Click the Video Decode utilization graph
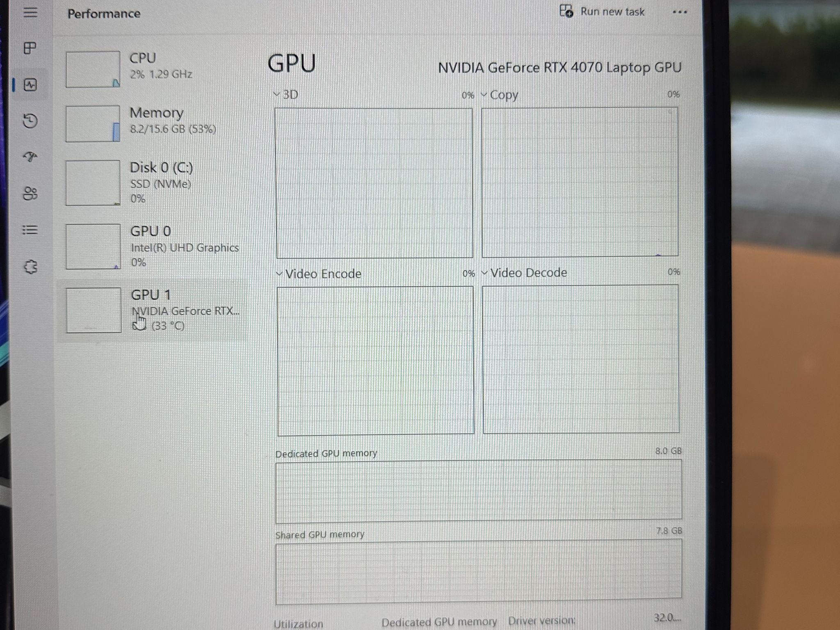840x630 pixels. tap(581, 359)
